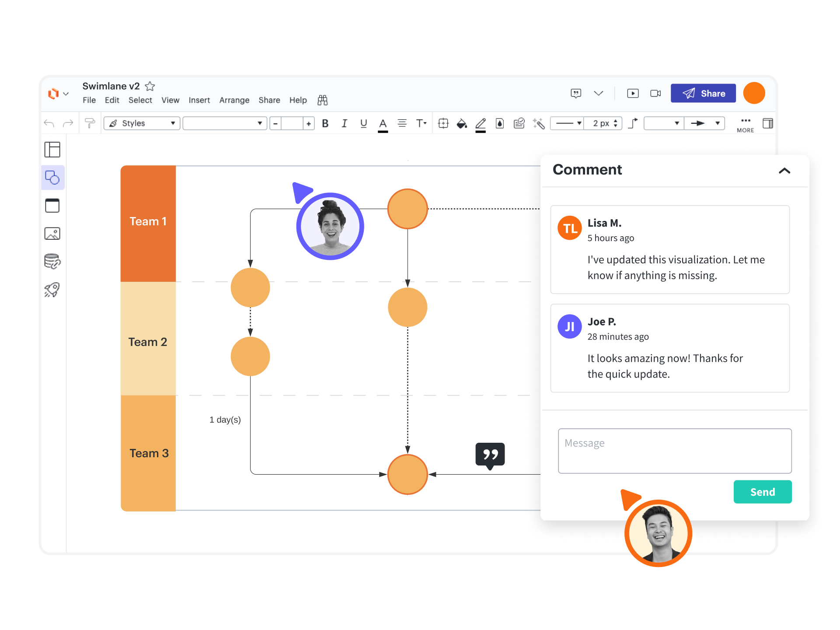Open the Arrange menu
Screen dimensions: 840x630
click(x=234, y=100)
